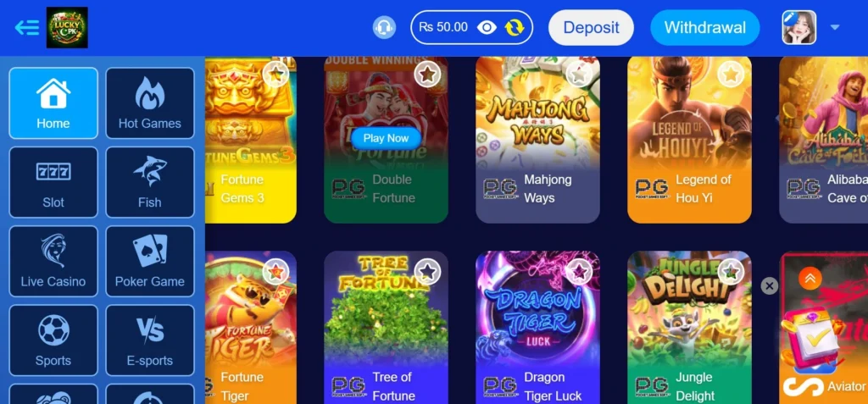Click Play Now on Double Fortune
This screenshot has width=868, height=404.
click(386, 138)
